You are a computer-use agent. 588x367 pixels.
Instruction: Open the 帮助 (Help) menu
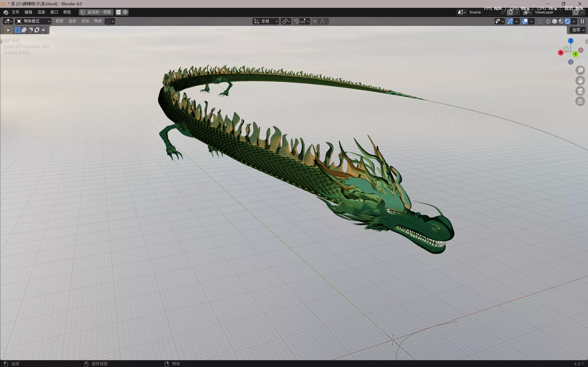pos(67,12)
